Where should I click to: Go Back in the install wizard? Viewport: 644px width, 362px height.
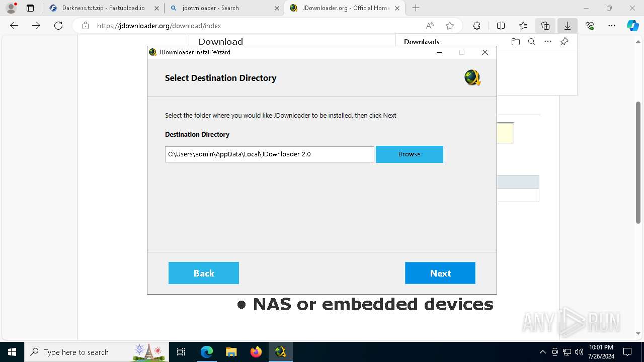point(204,273)
